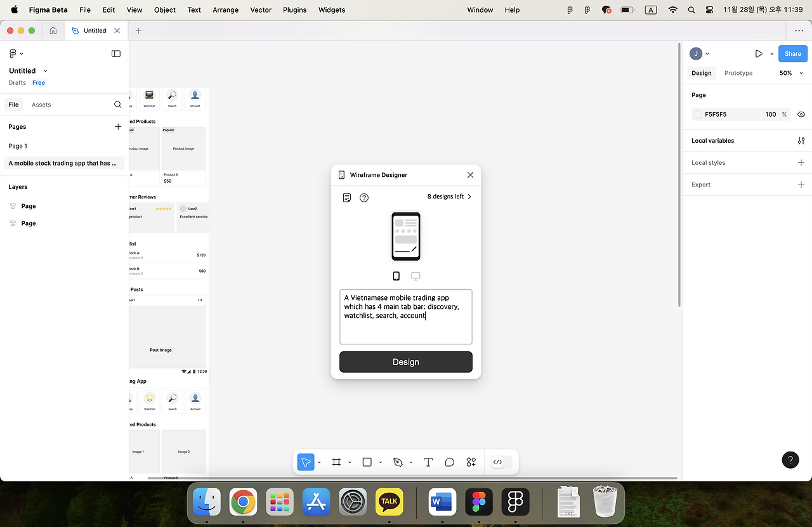Open the three-dot overflow menu at top right

(799, 30)
